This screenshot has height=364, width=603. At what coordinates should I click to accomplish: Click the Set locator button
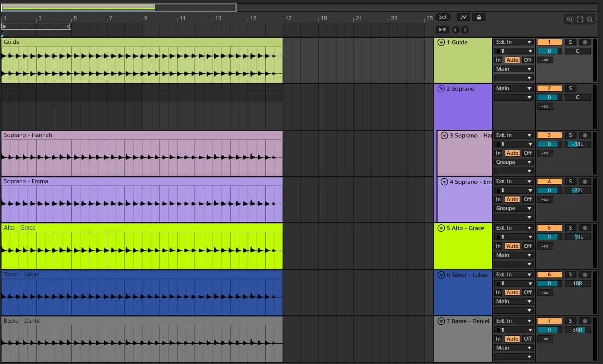[443, 17]
